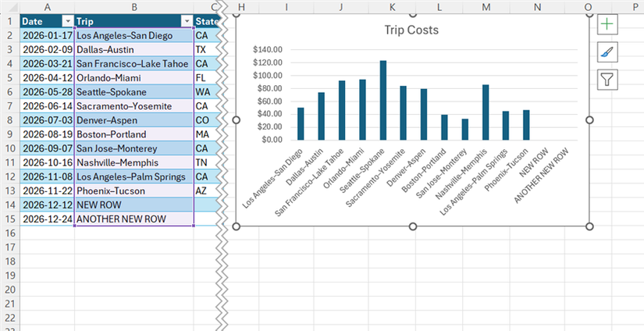The width and height of the screenshot is (644, 331).
Task: Click date cell 2026-02-09
Action: (x=48, y=50)
